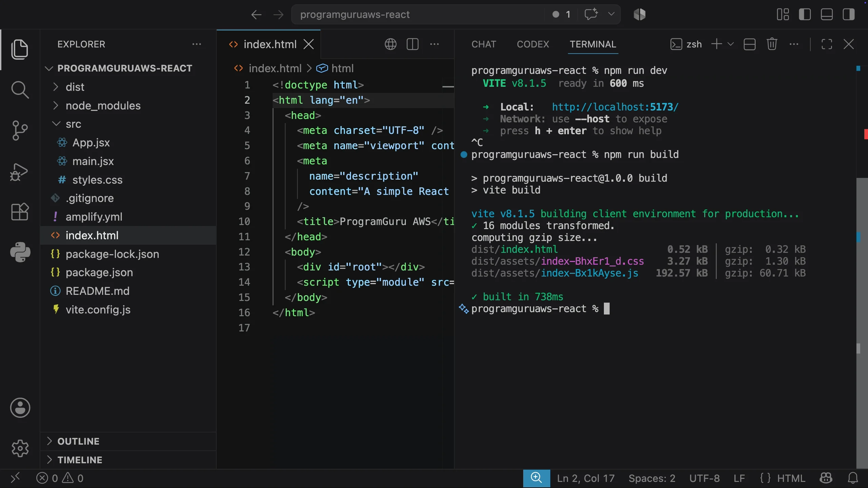This screenshot has width=868, height=488.
Task: Open package.json file
Action: coord(128,272)
